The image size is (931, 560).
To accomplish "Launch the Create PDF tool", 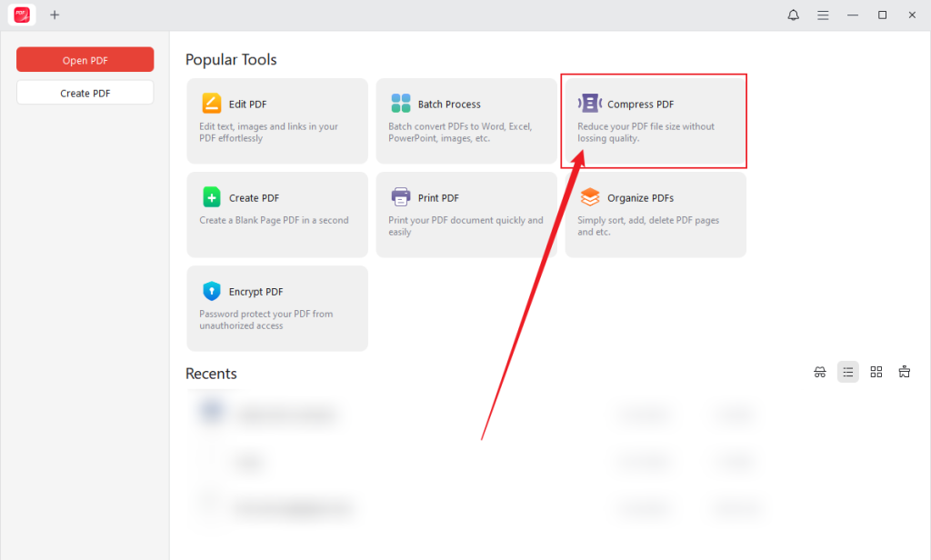I will coord(276,215).
